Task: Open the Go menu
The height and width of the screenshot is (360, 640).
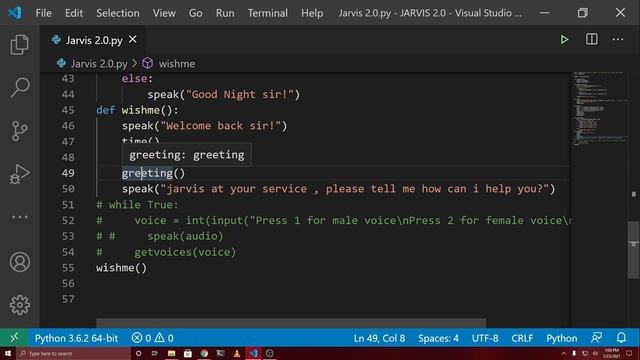Action: (x=196, y=13)
